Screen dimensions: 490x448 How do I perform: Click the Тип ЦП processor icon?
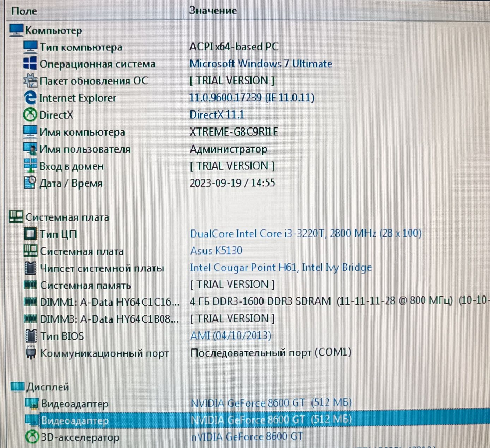[x=30, y=234]
